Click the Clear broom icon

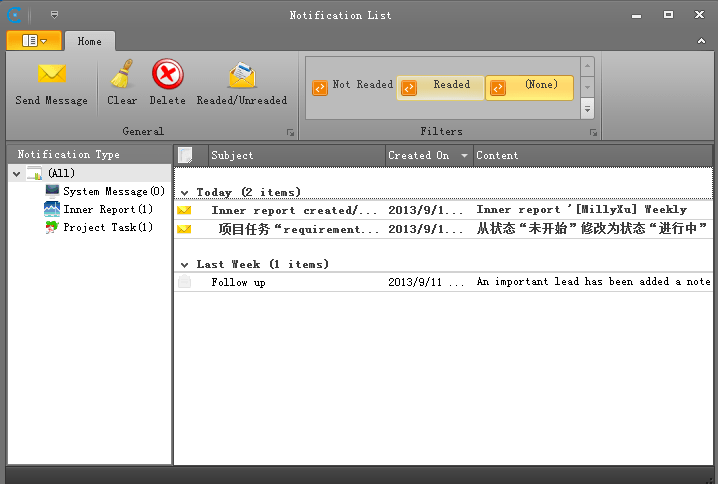(122, 75)
